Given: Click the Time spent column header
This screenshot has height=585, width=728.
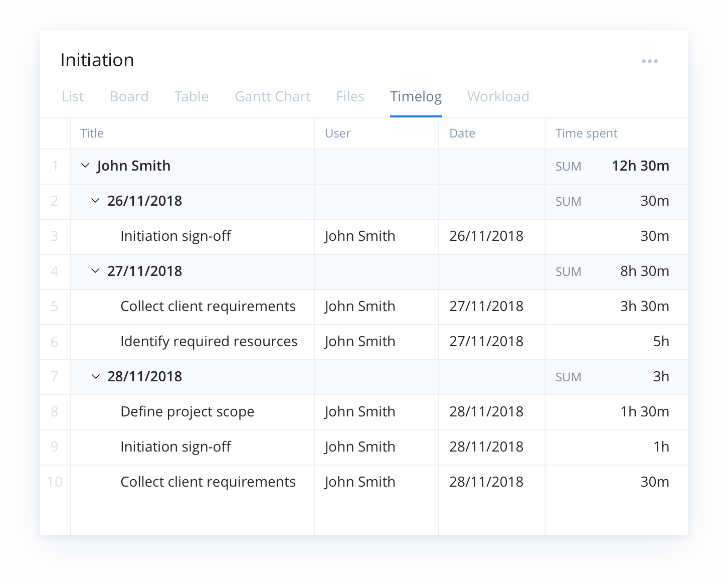Looking at the screenshot, I should (587, 133).
